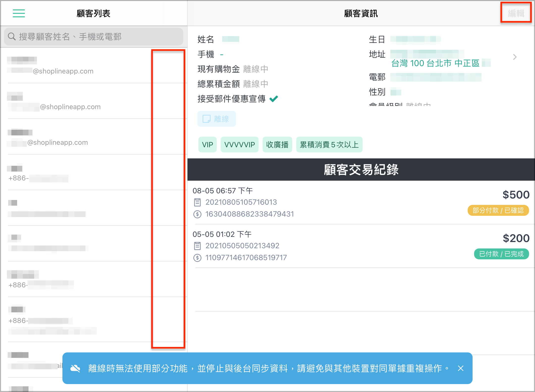Click the 手機 phone field
The height and width of the screenshot is (392, 535).
click(211, 54)
